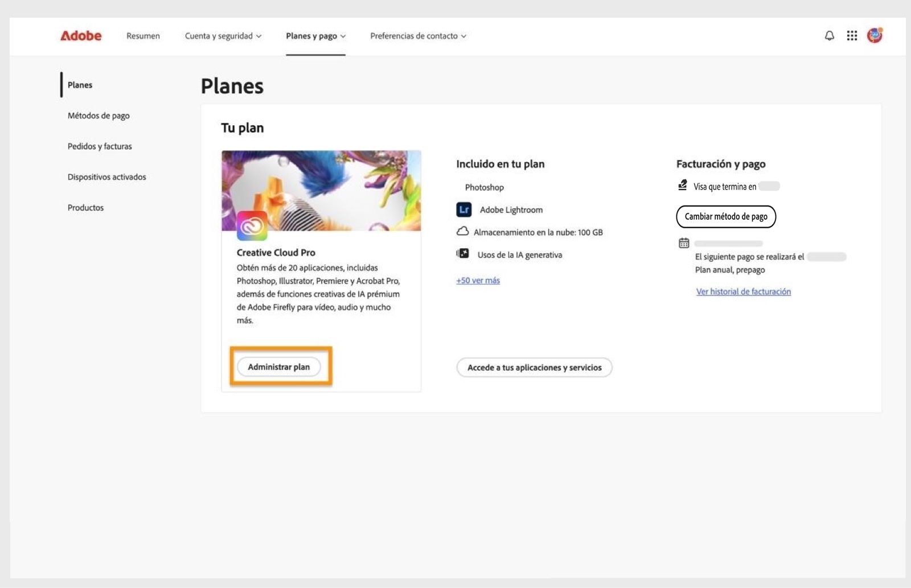Image resolution: width=911 pixels, height=588 pixels.
Task: Open Productos in the sidebar
Action: 85,208
